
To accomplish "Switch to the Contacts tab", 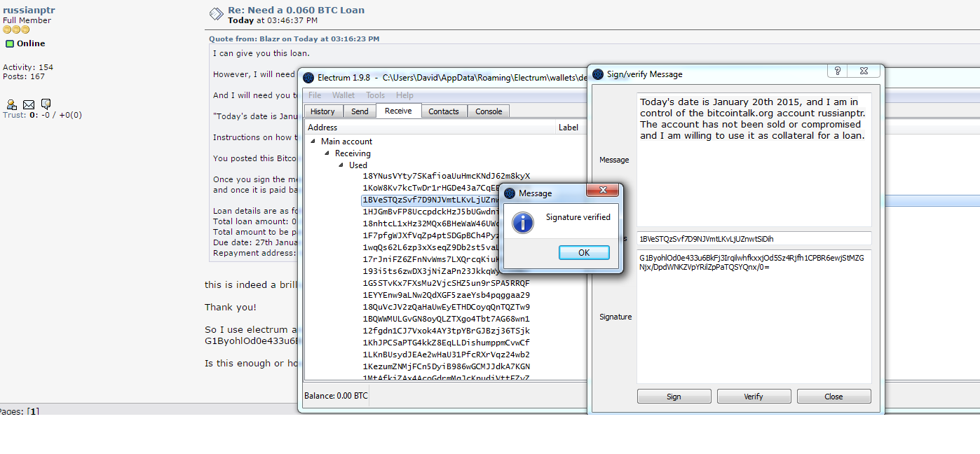I will pos(444,111).
